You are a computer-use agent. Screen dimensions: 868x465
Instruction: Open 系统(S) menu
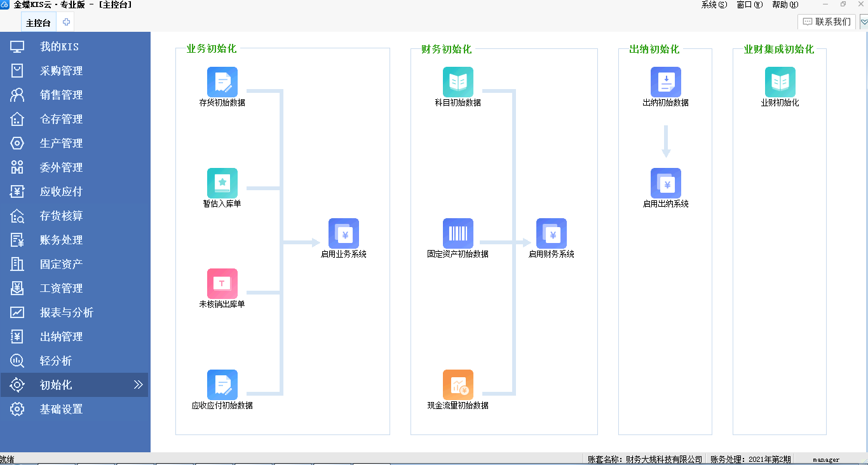pos(714,4)
